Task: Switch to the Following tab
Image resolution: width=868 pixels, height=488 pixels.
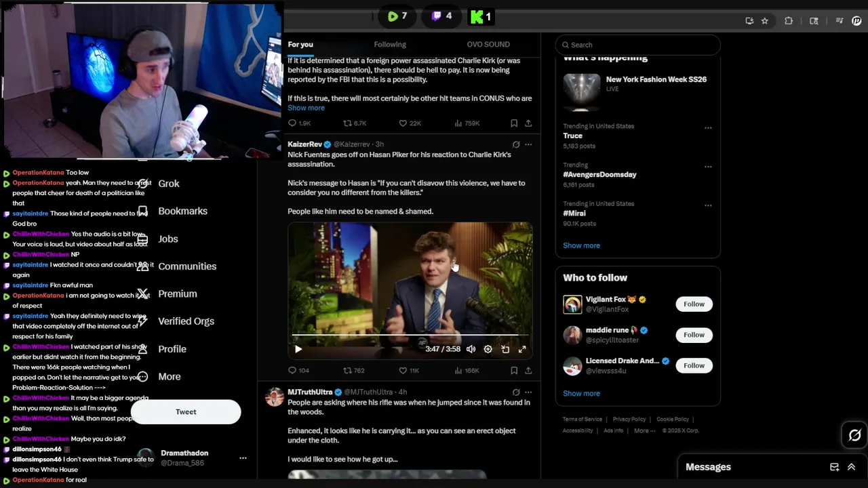Action: pos(390,45)
